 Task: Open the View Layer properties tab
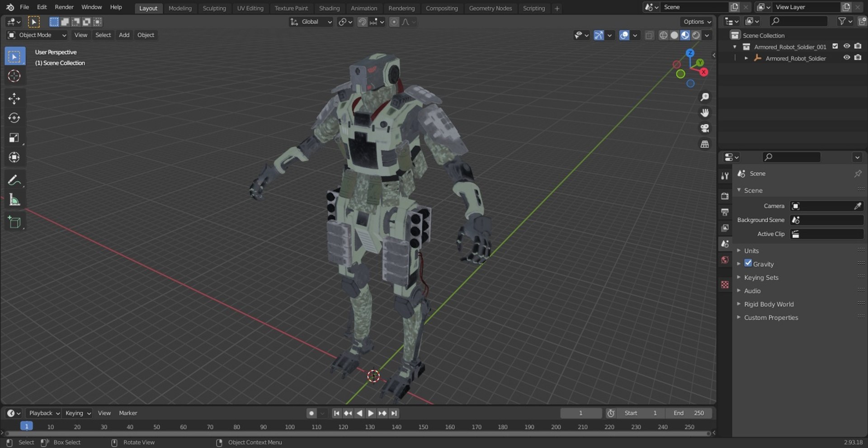tap(725, 228)
